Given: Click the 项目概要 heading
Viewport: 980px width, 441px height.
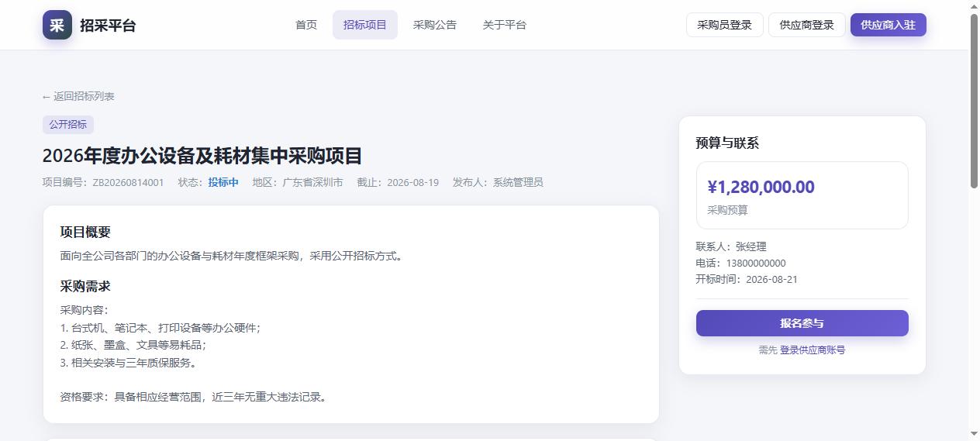Looking at the screenshot, I should [x=85, y=232].
